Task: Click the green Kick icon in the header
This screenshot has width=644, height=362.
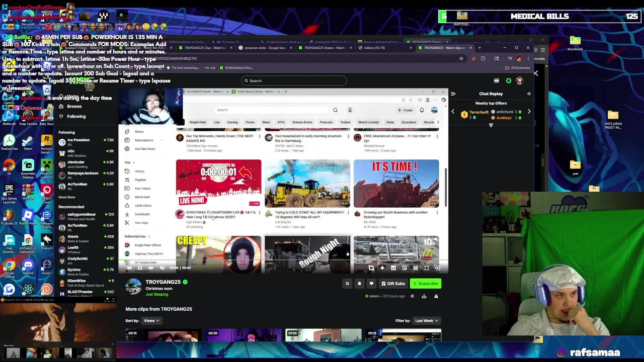Action: click(x=509, y=80)
